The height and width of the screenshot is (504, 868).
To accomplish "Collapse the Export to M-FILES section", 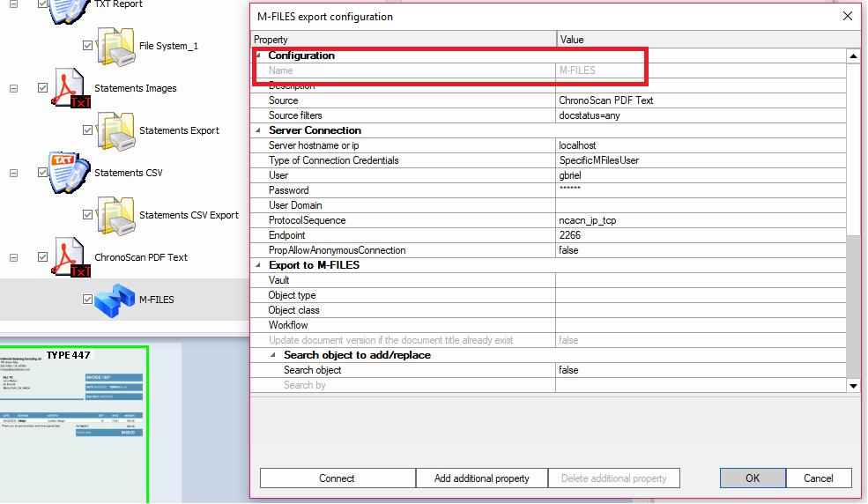I will pos(258,265).
